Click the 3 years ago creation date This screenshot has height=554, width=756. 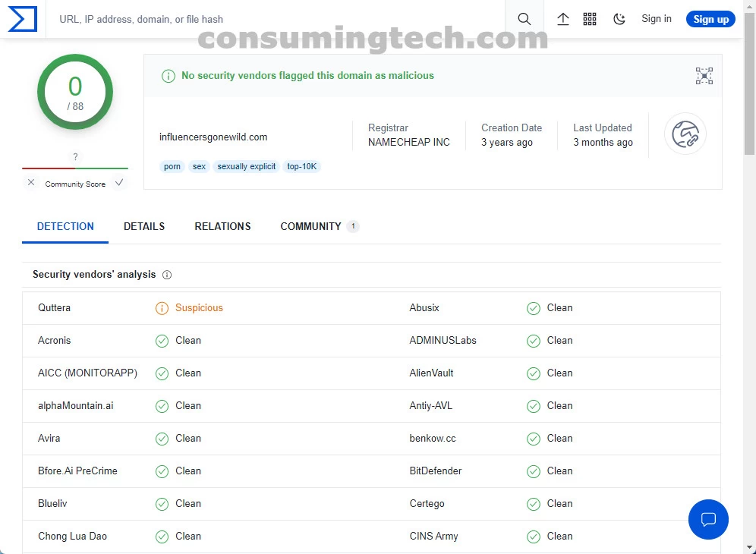(507, 142)
